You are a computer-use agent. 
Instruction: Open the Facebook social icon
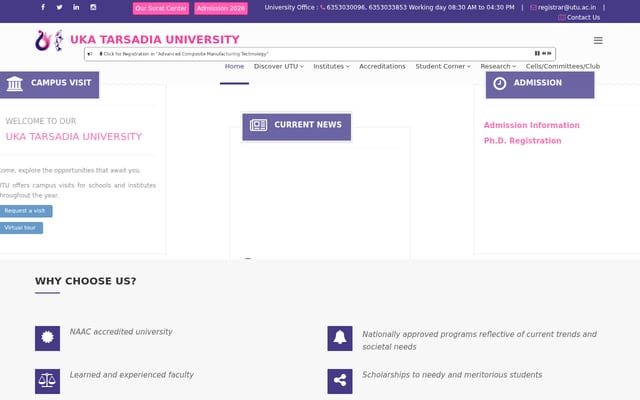click(43, 7)
